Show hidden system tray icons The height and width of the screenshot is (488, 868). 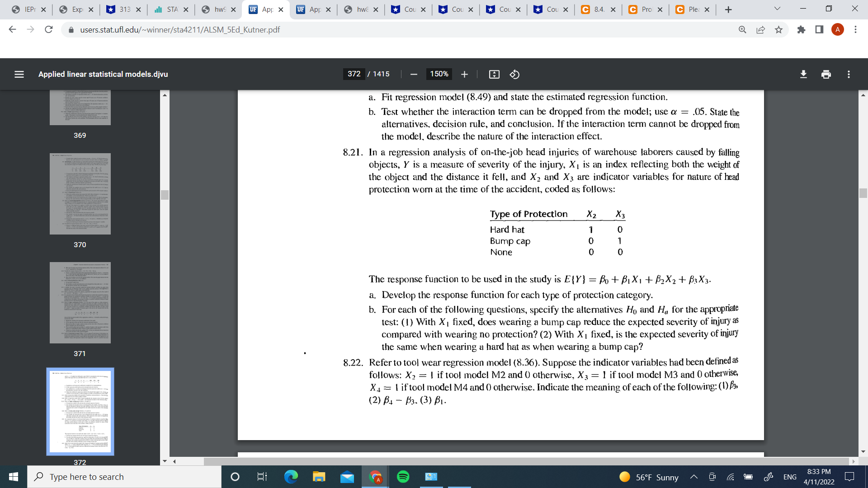tap(693, 477)
